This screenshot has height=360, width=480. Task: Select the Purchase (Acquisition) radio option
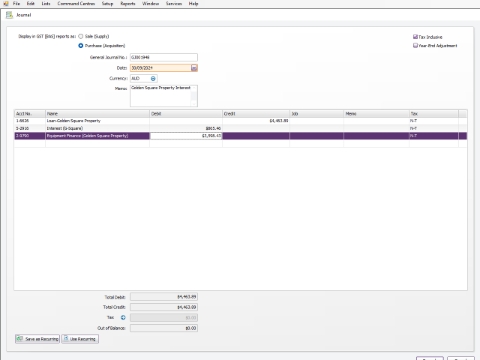click(81, 45)
